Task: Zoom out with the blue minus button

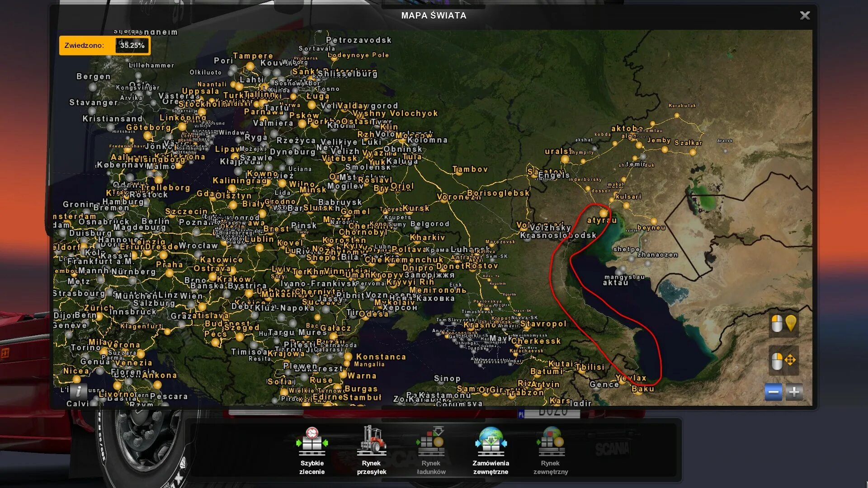Action: [773, 392]
